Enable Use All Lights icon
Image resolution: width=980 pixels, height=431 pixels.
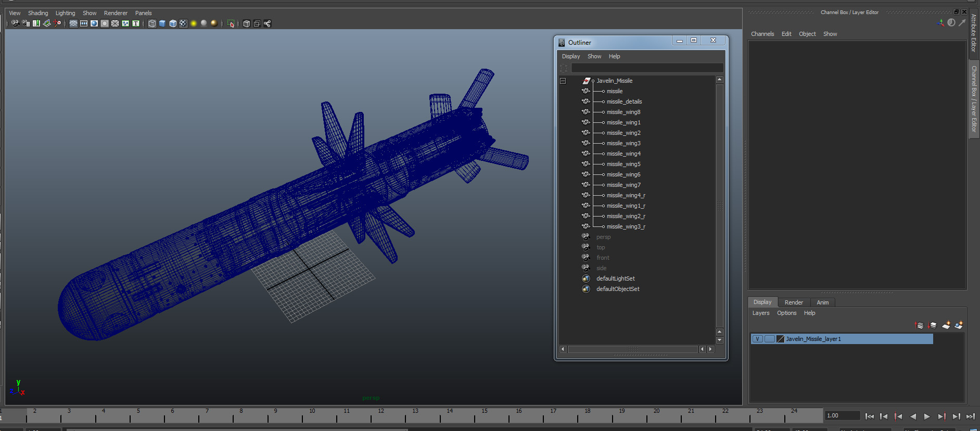pos(194,23)
